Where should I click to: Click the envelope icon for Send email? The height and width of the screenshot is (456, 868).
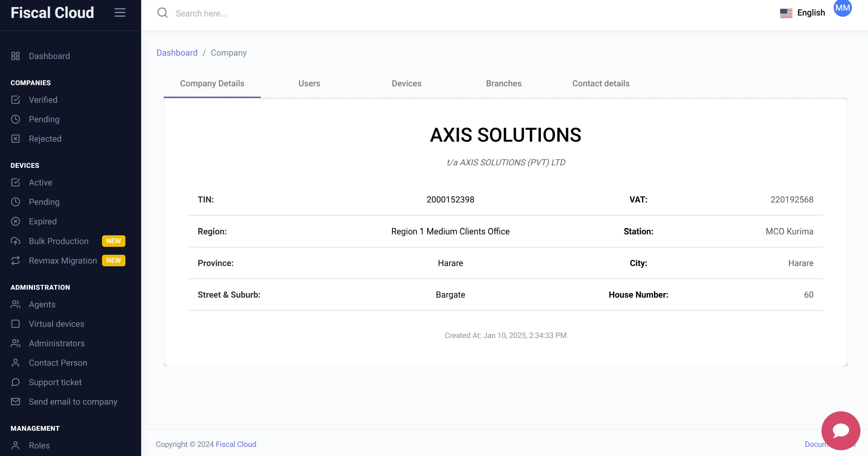(15, 402)
